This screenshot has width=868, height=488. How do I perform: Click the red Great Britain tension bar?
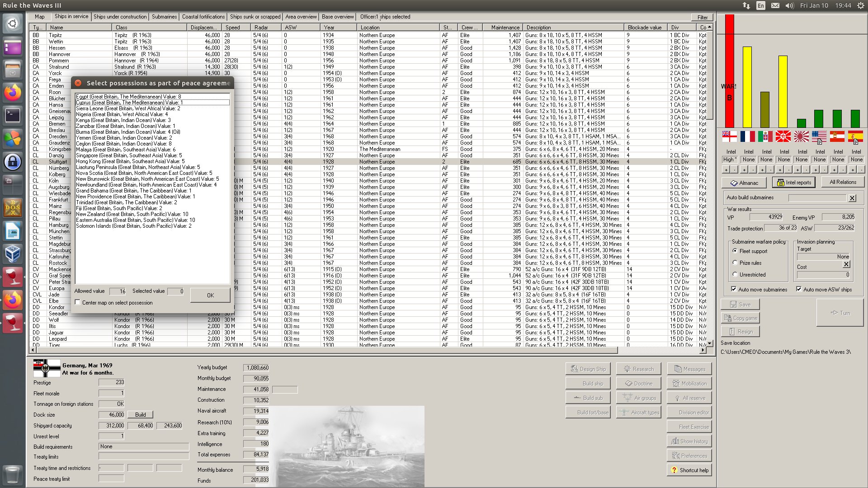(x=729, y=71)
